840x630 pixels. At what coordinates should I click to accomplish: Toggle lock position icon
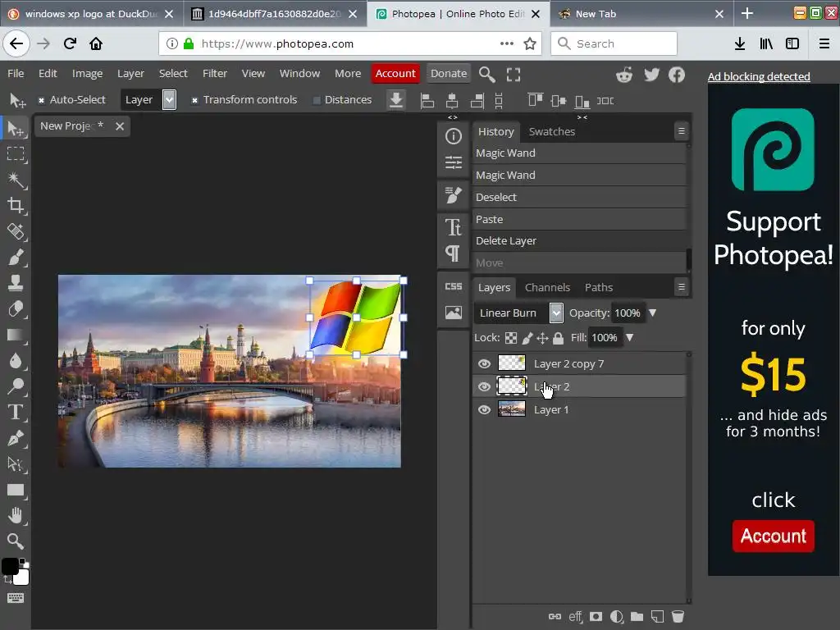coord(543,338)
